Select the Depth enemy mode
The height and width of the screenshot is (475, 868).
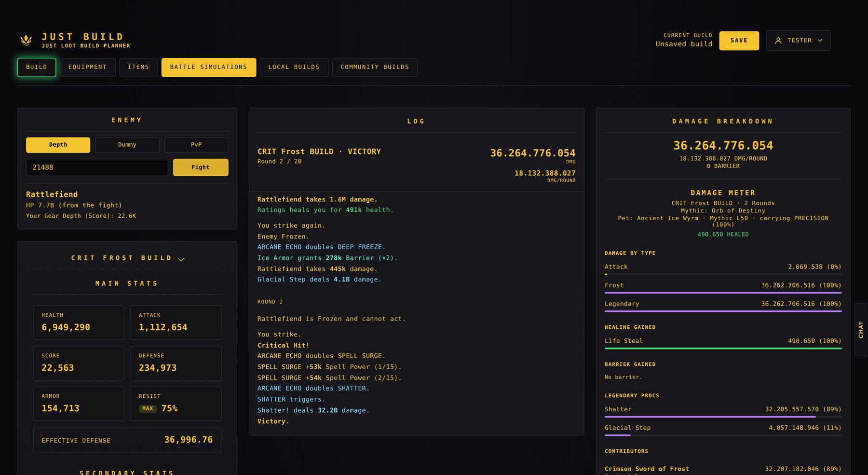[58, 145]
